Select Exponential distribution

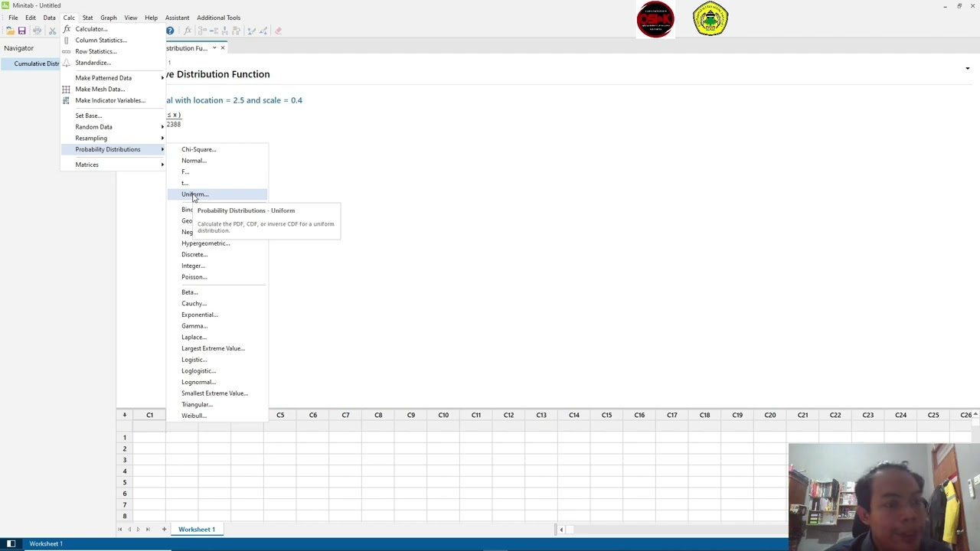click(x=217, y=315)
